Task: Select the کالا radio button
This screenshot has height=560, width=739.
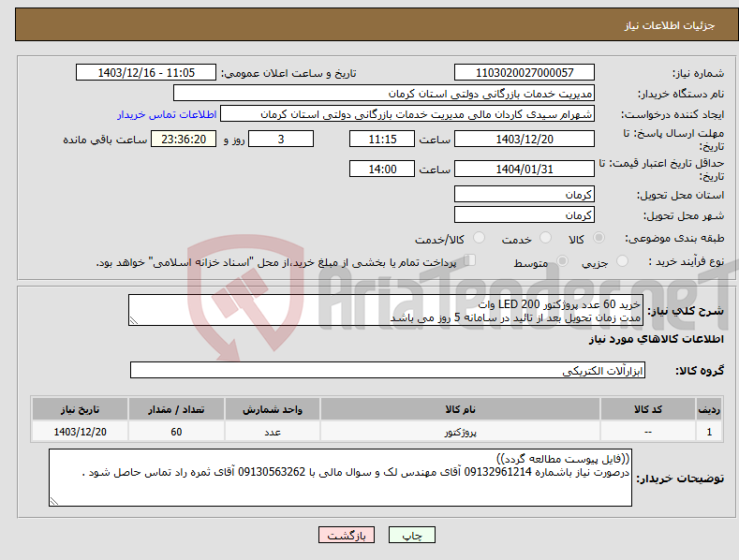Action: (x=599, y=238)
